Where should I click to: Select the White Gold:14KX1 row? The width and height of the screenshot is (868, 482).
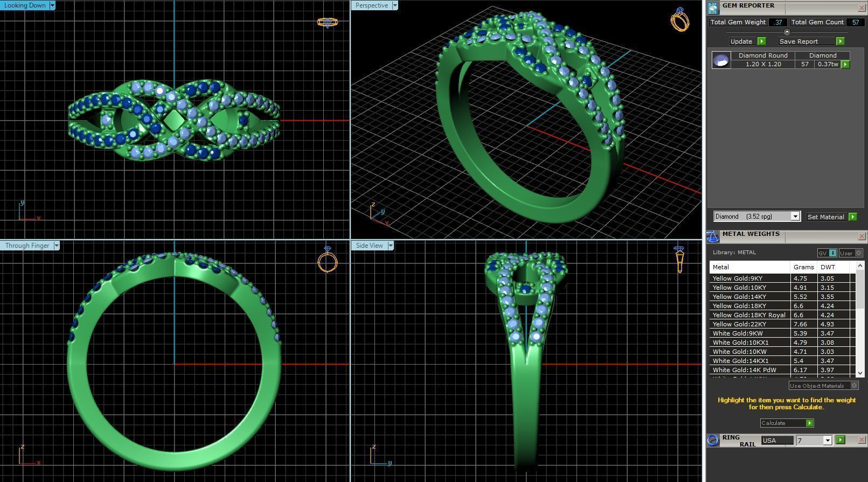click(x=782, y=361)
